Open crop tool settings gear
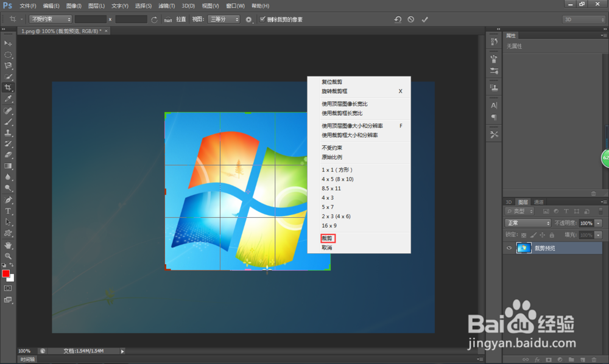The width and height of the screenshot is (609, 364). 248,19
